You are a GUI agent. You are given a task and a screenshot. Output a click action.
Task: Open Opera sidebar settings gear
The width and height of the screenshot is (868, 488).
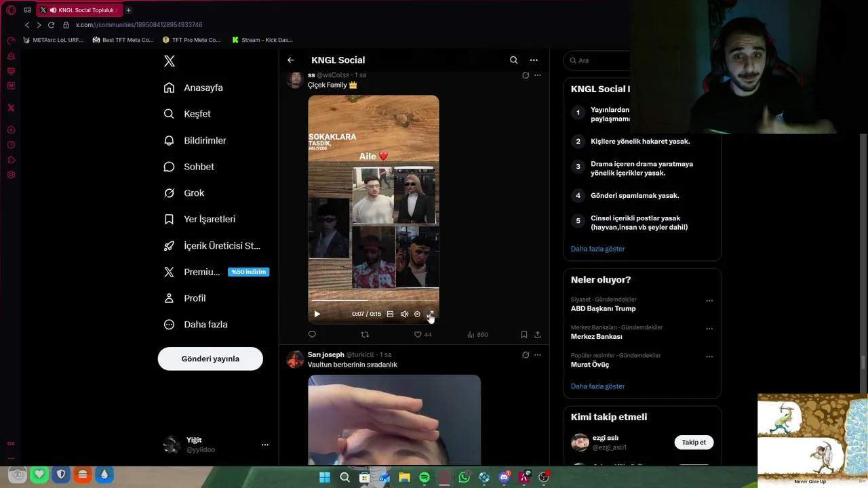(11, 175)
